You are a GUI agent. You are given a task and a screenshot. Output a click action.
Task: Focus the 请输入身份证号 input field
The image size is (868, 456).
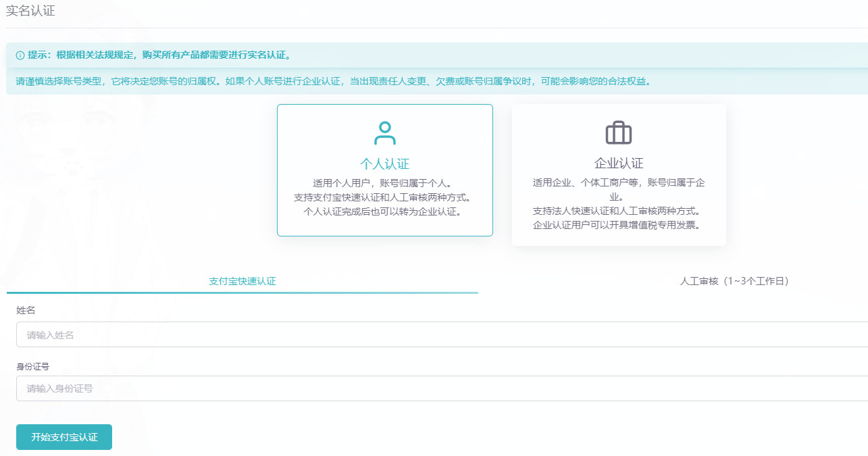coord(442,388)
